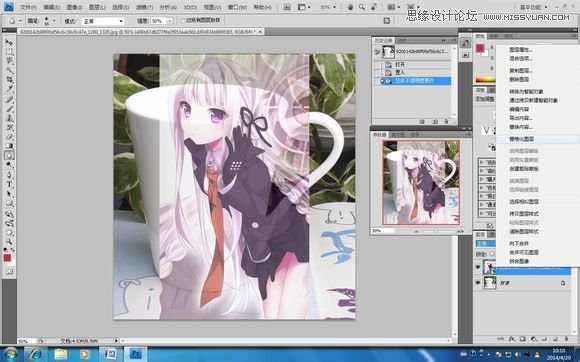The width and height of the screenshot is (580, 362).
Task: Select the Blur tool in toolbox
Action: coord(9,156)
